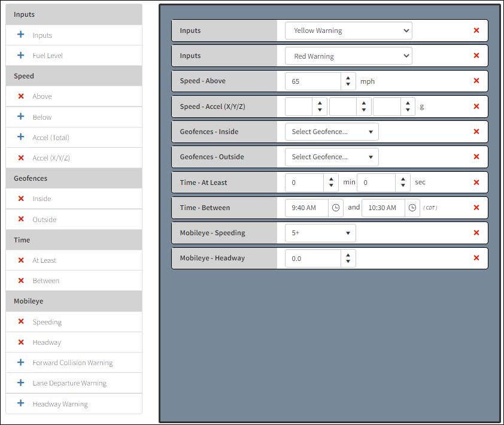Delete the Mobileye - Headway row
The height and width of the screenshot is (425, 504).
click(476, 257)
